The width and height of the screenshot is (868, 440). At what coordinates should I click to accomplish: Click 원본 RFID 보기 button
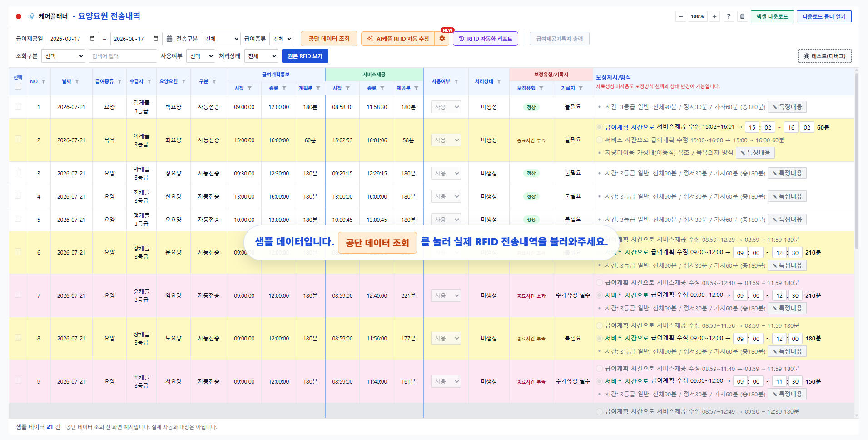(305, 56)
